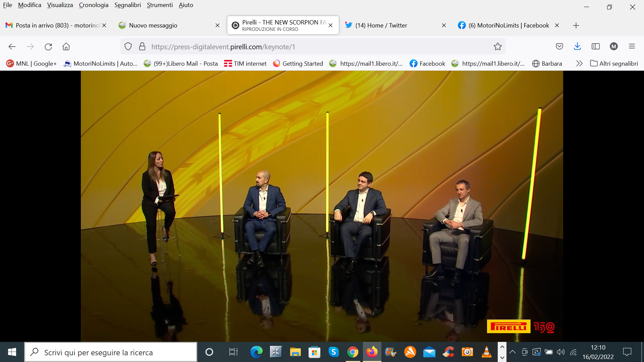Screen dimensions: 644x362
Task: Open the hamburger application menu
Action: point(632,47)
